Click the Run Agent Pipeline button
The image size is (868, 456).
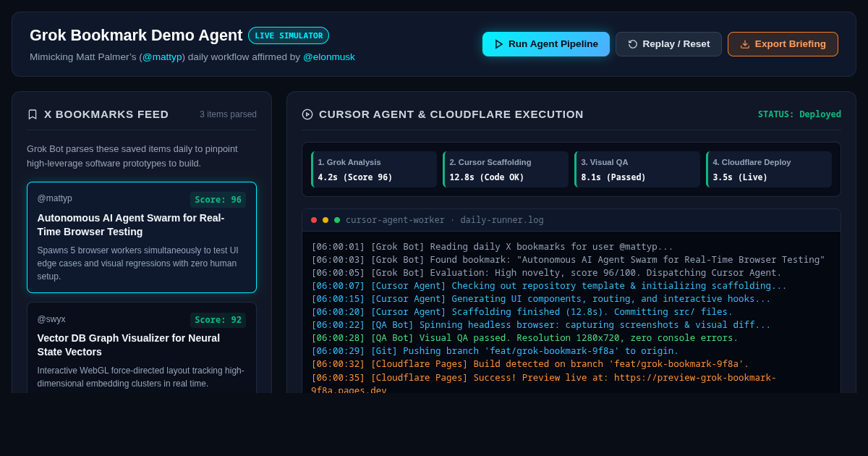point(546,44)
